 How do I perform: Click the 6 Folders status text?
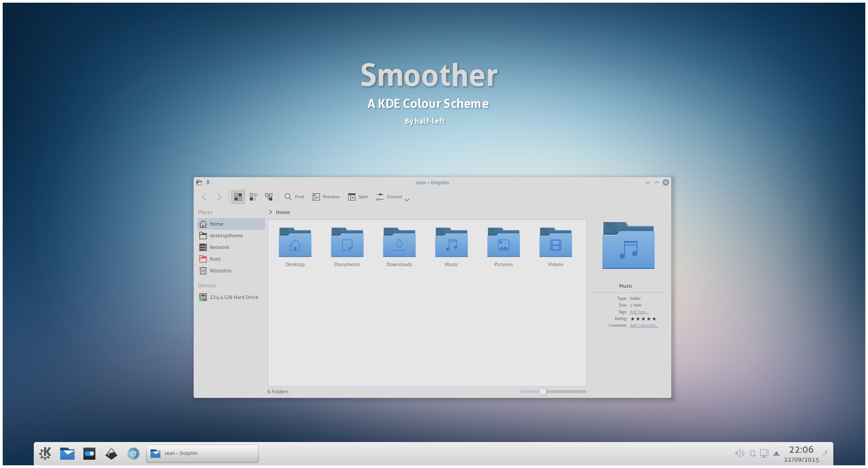[278, 392]
